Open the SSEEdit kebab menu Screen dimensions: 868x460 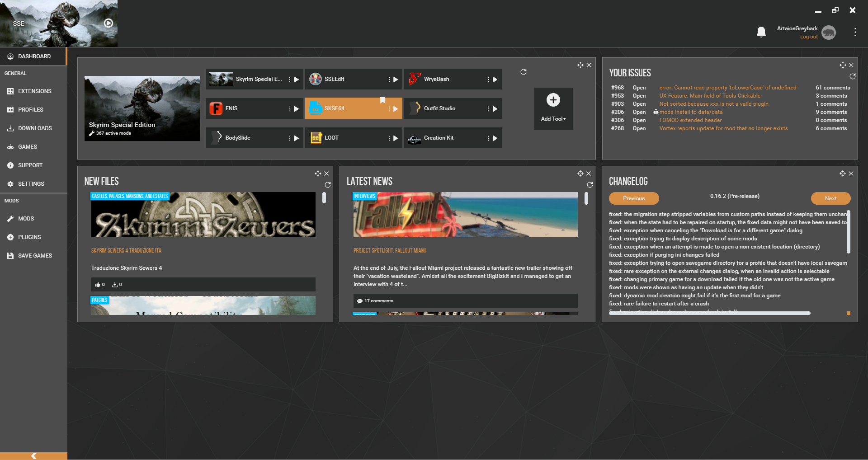pos(390,79)
